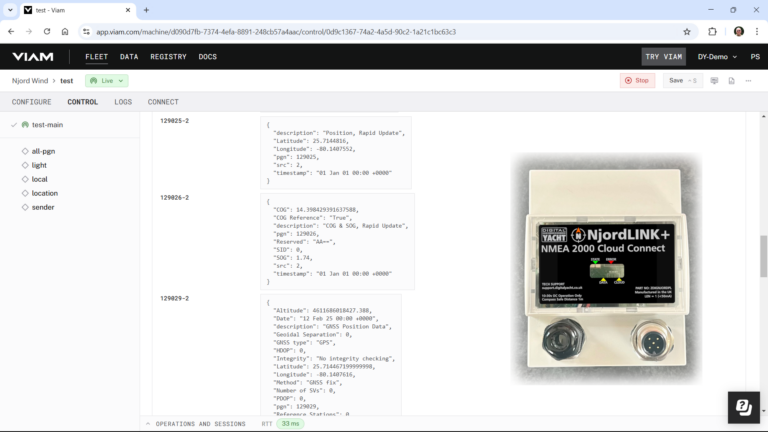Click the Position, Rapid Update JSON block
This screenshot has height=432, width=768.
pyautogui.click(x=336, y=153)
